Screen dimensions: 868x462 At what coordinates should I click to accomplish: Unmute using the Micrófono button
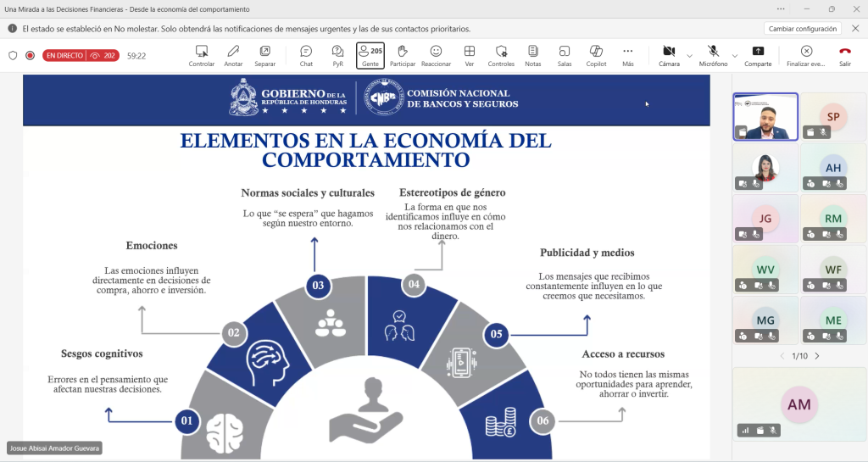point(713,56)
